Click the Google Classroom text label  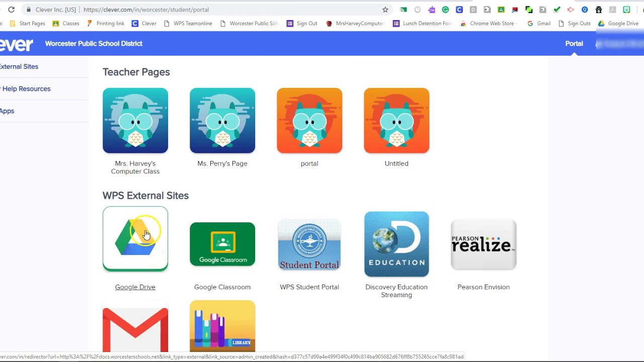222,287
